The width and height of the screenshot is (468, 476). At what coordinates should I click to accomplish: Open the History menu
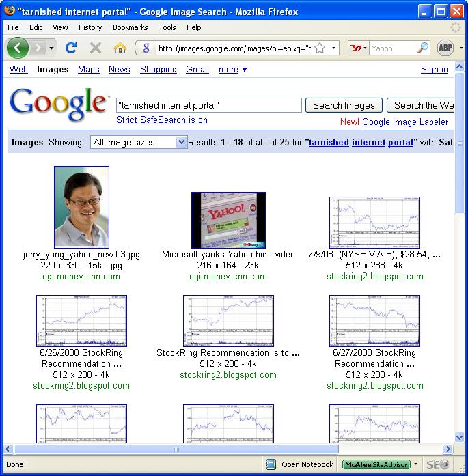click(x=90, y=27)
